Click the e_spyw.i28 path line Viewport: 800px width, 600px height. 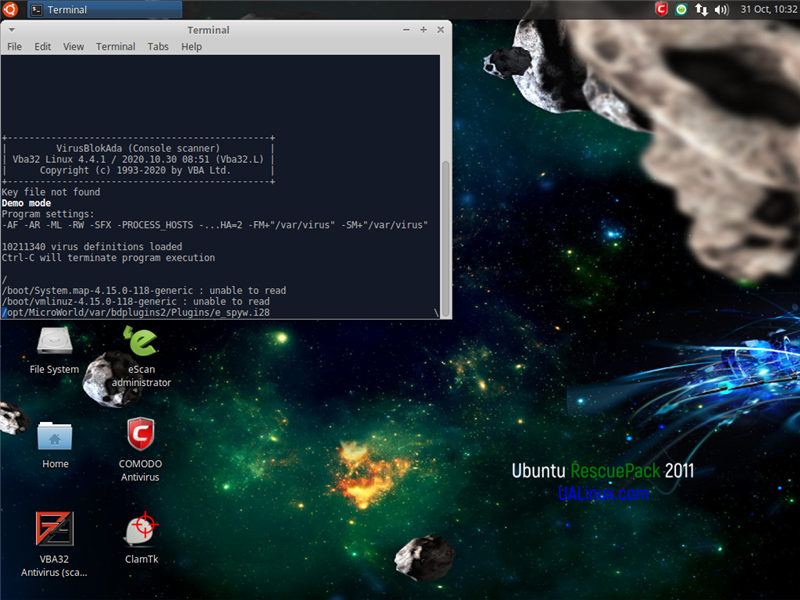point(136,312)
